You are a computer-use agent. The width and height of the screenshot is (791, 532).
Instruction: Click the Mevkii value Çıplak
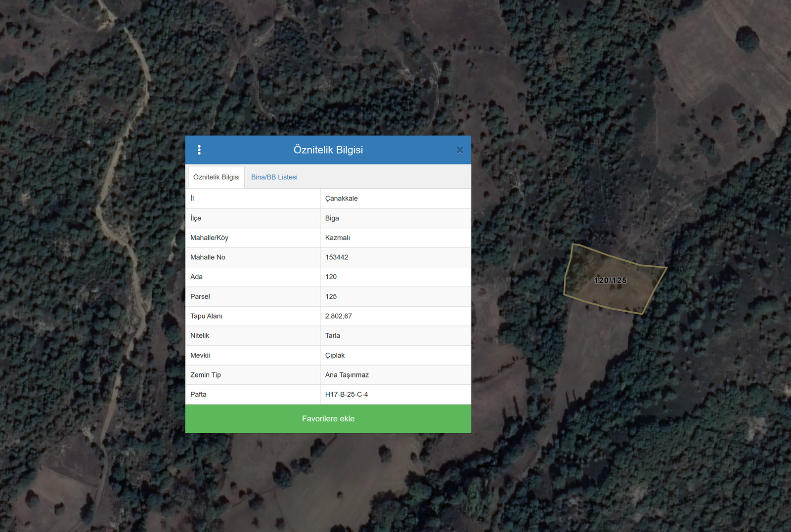click(x=335, y=355)
